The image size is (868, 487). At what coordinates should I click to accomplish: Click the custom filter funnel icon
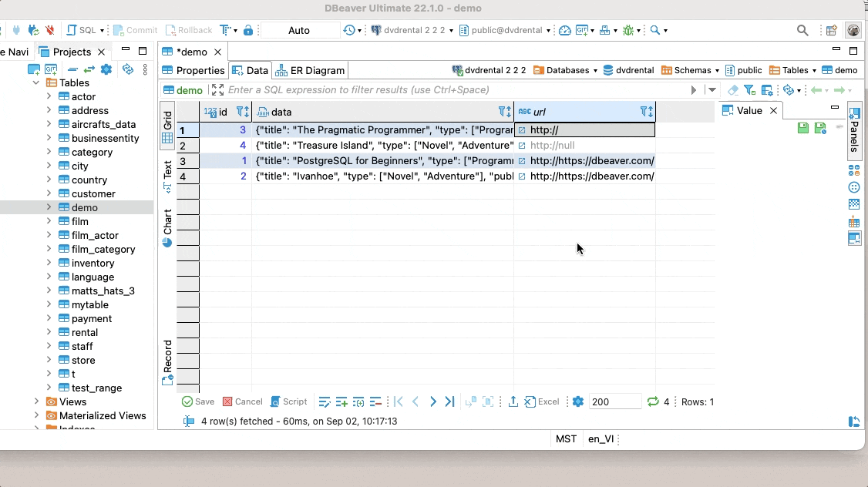point(749,89)
